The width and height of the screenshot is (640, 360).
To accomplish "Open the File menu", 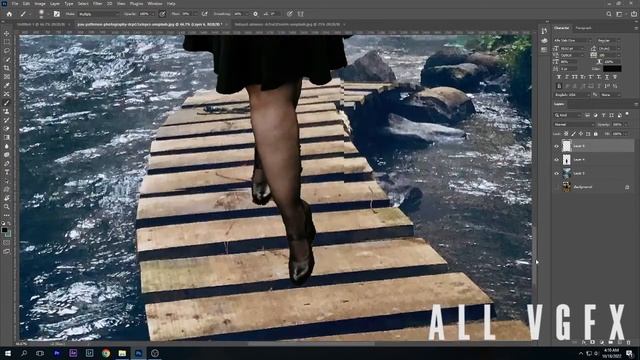I will click(x=15, y=4).
